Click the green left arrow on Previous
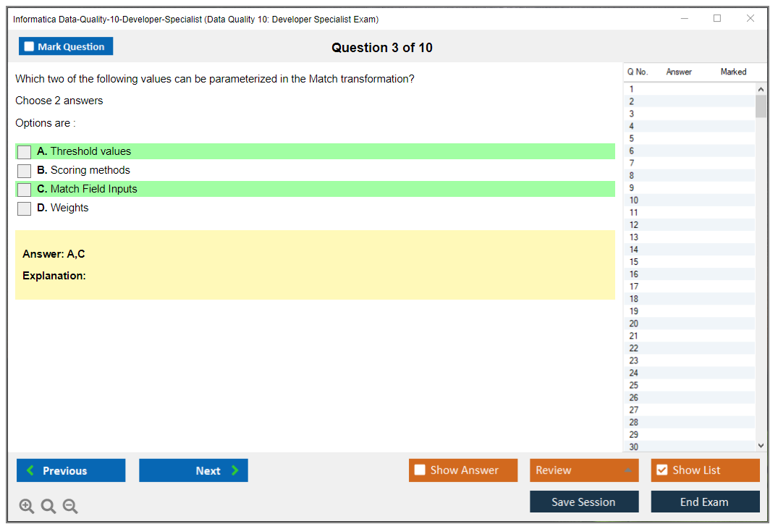Screen dimensions: 778x532 [30, 470]
